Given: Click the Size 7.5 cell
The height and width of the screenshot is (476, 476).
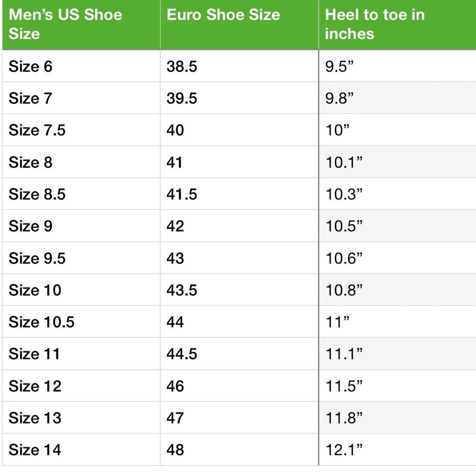Looking at the screenshot, I should [81, 130].
